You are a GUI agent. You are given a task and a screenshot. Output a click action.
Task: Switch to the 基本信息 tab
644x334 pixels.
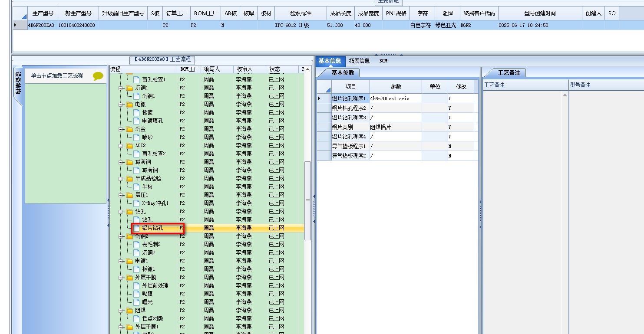pyautogui.click(x=330, y=61)
